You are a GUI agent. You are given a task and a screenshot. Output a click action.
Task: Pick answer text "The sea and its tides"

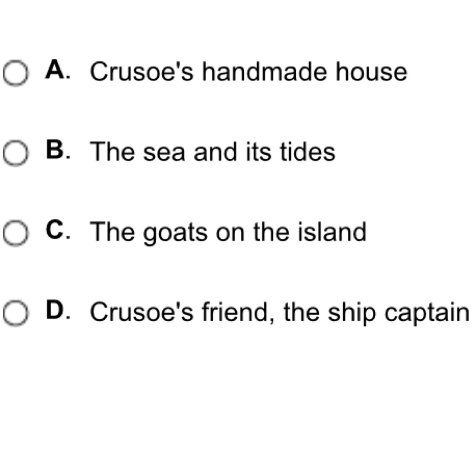point(213,152)
